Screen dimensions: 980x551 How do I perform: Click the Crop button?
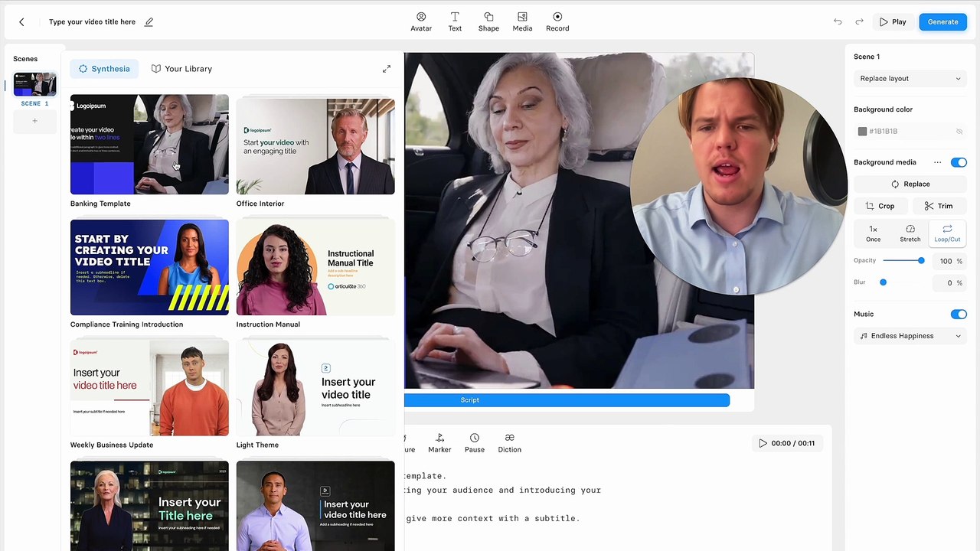pos(880,206)
